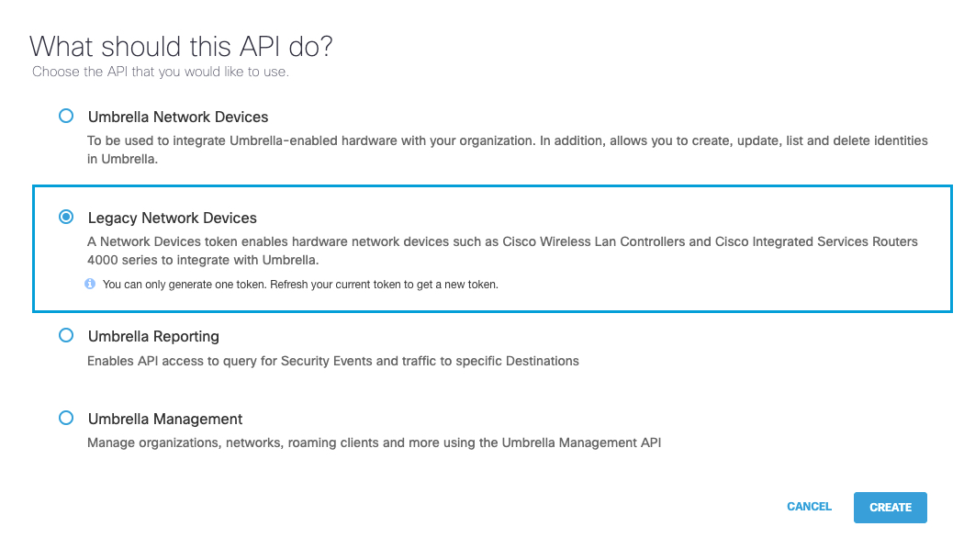
Task: Choose the Umbrella Reporting radio option
Action: (x=66, y=335)
